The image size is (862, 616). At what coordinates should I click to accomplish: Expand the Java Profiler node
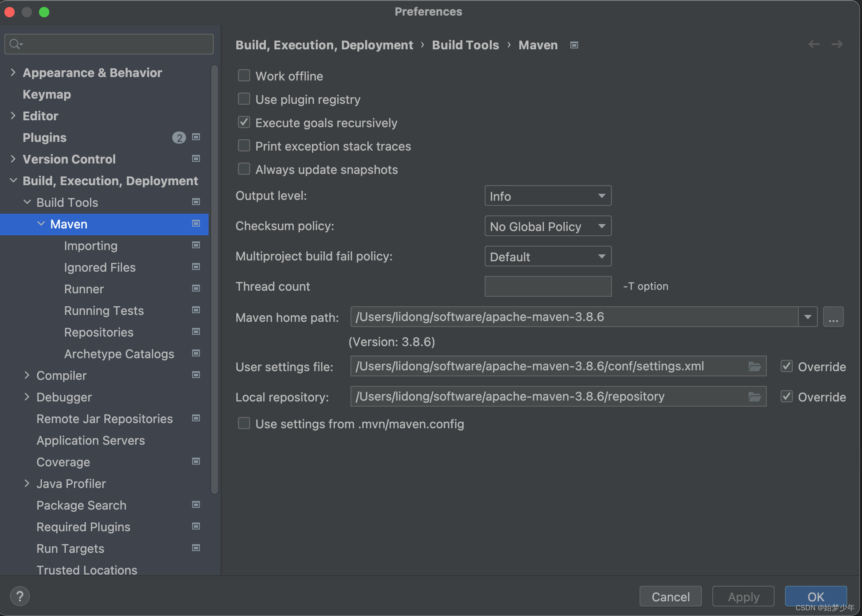[x=27, y=483]
